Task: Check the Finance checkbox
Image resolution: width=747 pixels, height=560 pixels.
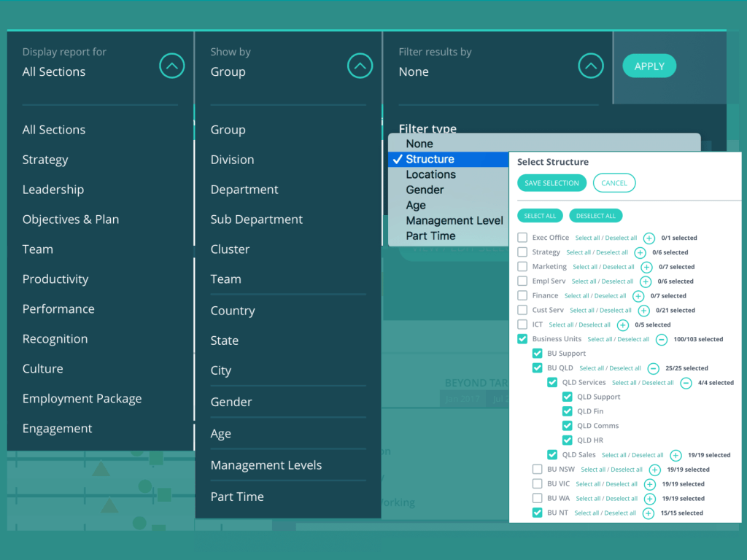Action: coord(522,296)
